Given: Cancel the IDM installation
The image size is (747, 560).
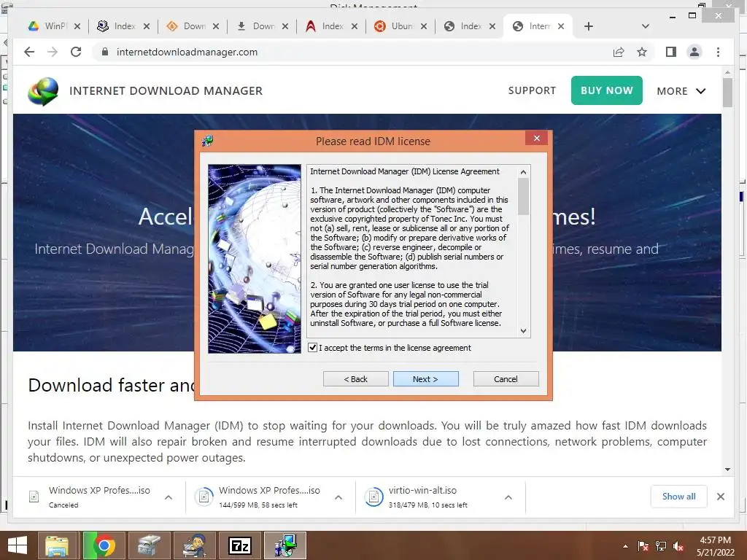Looking at the screenshot, I should click(506, 379).
